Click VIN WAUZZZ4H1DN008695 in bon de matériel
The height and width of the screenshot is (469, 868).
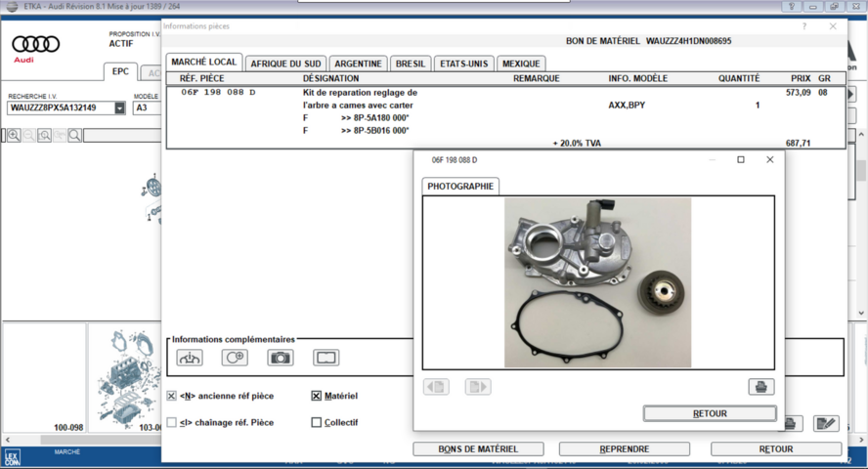pyautogui.click(x=689, y=41)
